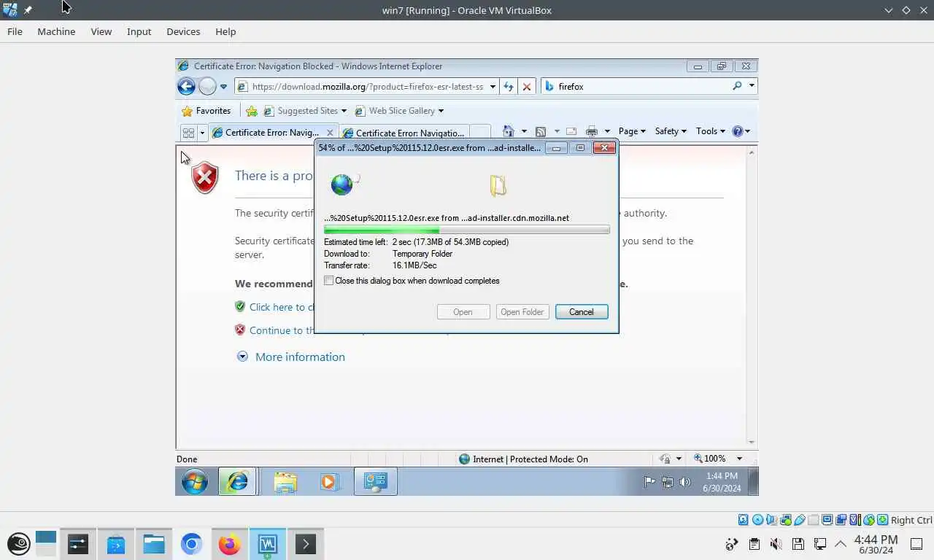The image size is (934, 560).
Task: Click the Add to Favorites Bar star icon
Action: tap(252, 111)
